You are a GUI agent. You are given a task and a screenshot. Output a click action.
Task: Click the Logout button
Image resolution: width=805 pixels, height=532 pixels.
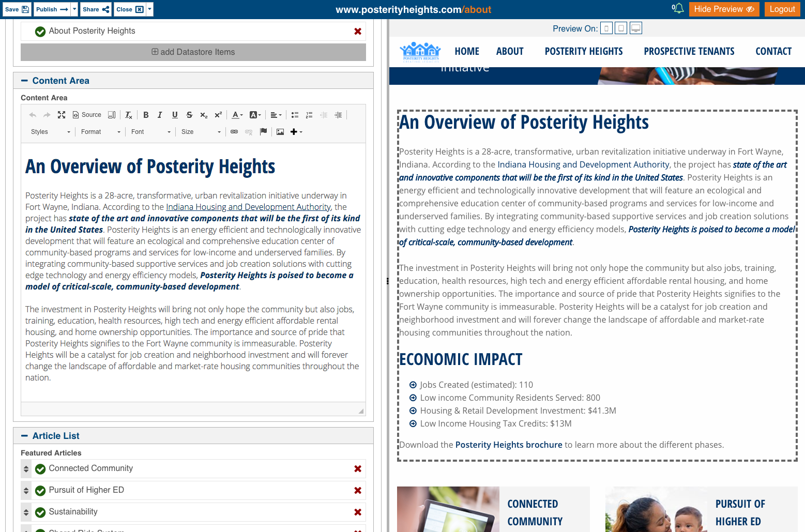(x=782, y=9)
